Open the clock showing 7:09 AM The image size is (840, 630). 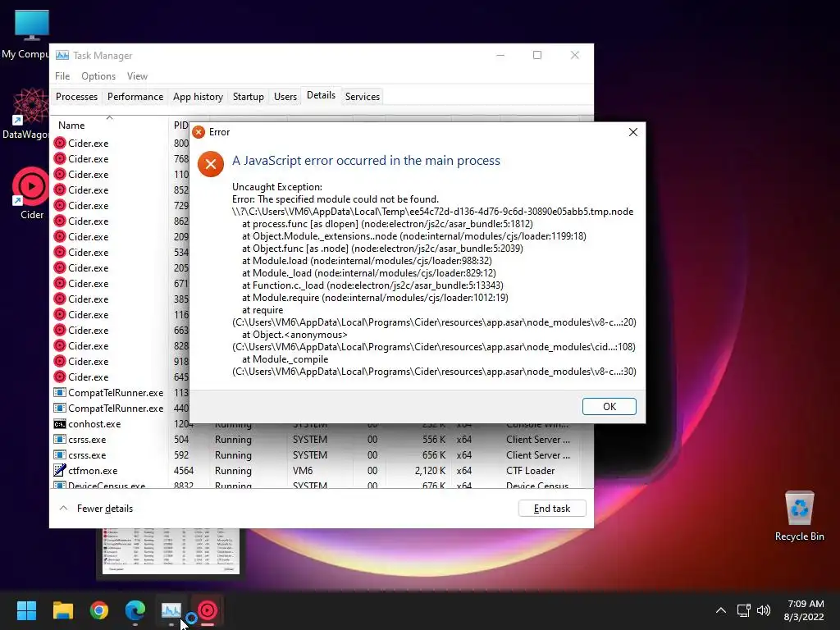click(x=804, y=610)
